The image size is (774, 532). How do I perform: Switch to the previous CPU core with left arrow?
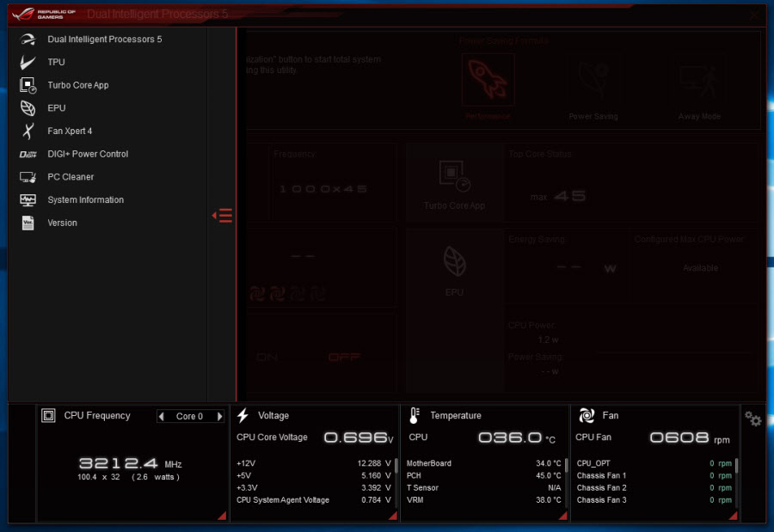[x=162, y=417]
